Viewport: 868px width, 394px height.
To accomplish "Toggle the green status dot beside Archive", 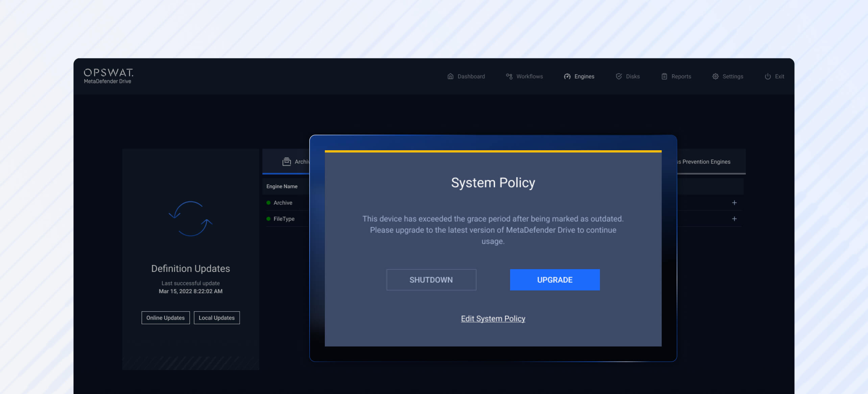I will (268, 203).
